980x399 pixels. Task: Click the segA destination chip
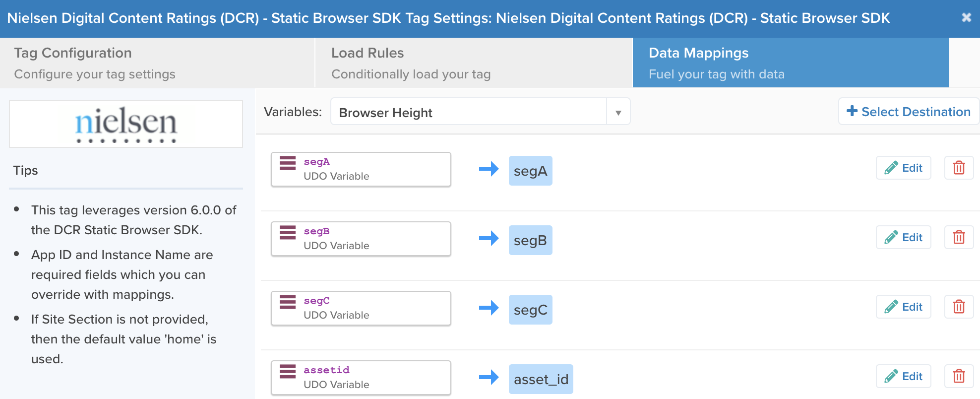pos(530,171)
